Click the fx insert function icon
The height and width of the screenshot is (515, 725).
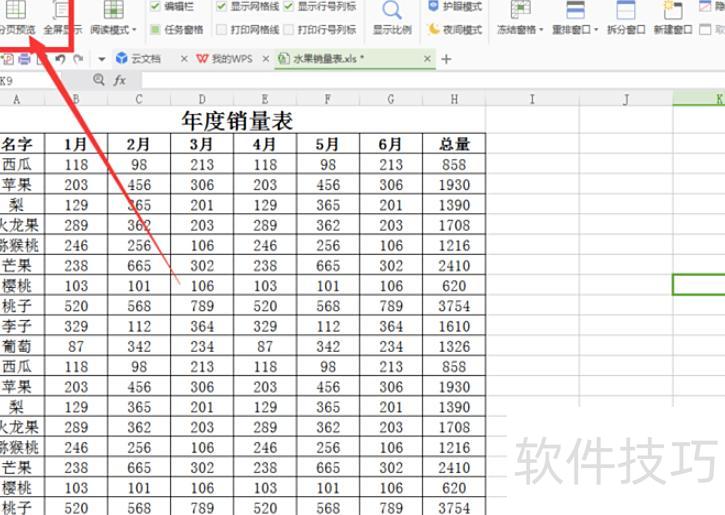pos(120,80)
